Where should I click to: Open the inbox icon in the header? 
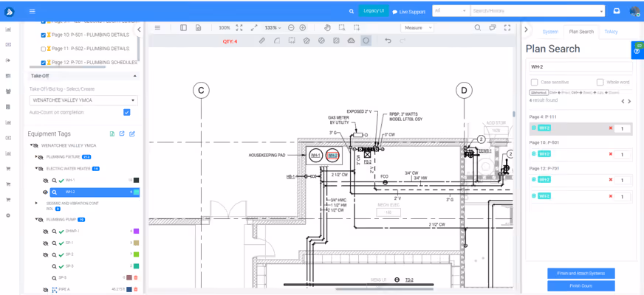tap(617, 11)
